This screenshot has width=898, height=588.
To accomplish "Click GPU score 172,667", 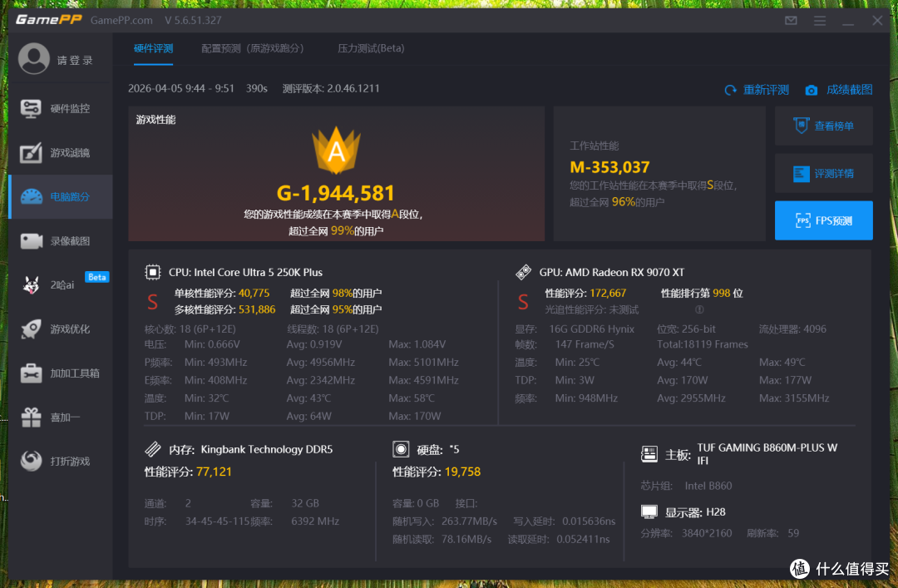I will [x=608, y=294].
